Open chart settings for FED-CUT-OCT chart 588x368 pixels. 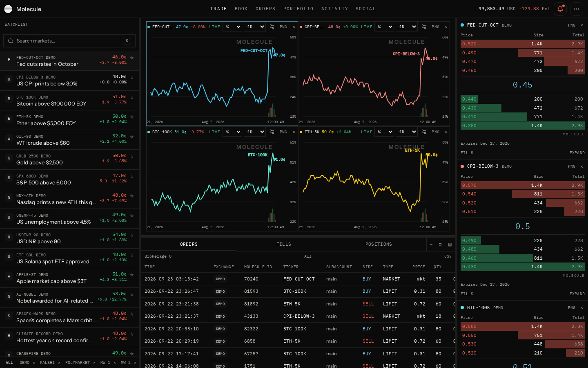point(272,27)
